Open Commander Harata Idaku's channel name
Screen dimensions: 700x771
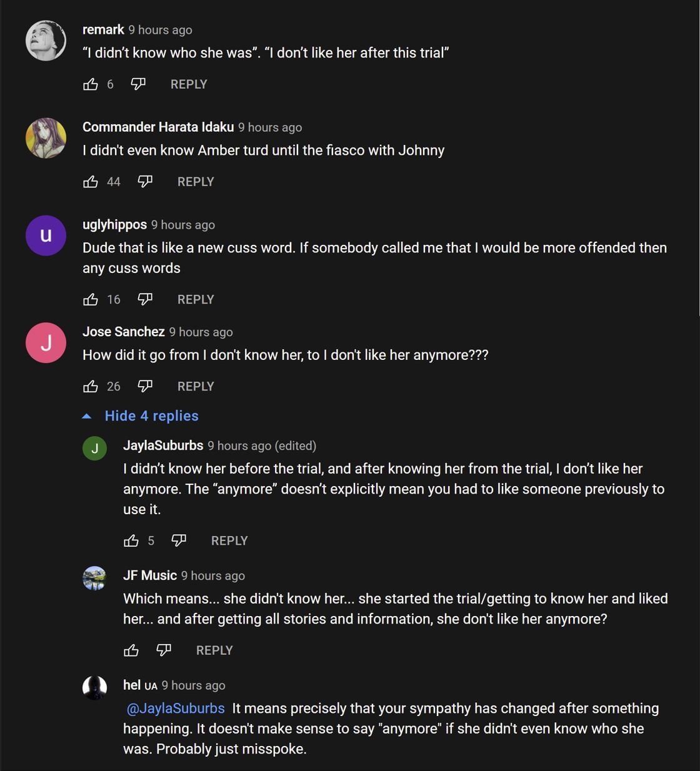coord(158,127)
